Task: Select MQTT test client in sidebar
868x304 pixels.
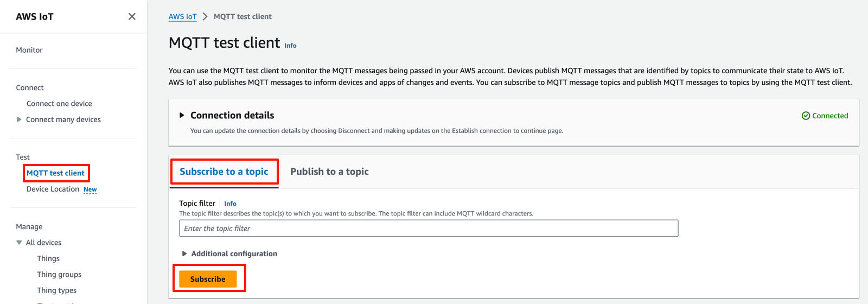Action: click(55, 173)
